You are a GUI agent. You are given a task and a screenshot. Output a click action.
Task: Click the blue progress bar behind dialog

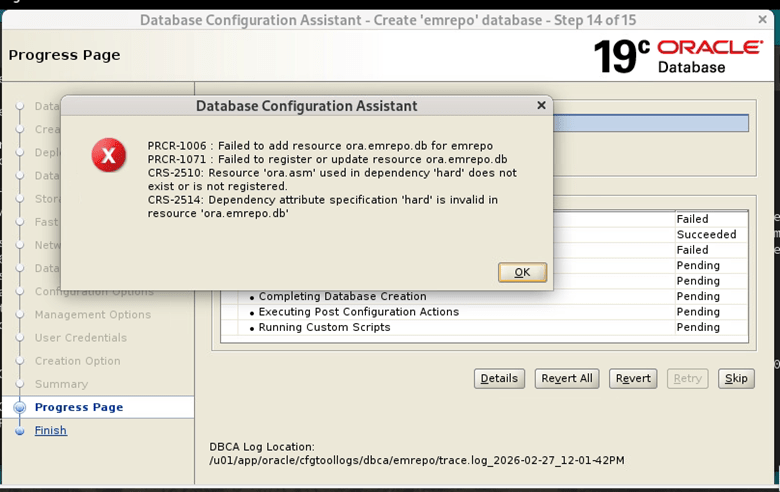[650, 123]
